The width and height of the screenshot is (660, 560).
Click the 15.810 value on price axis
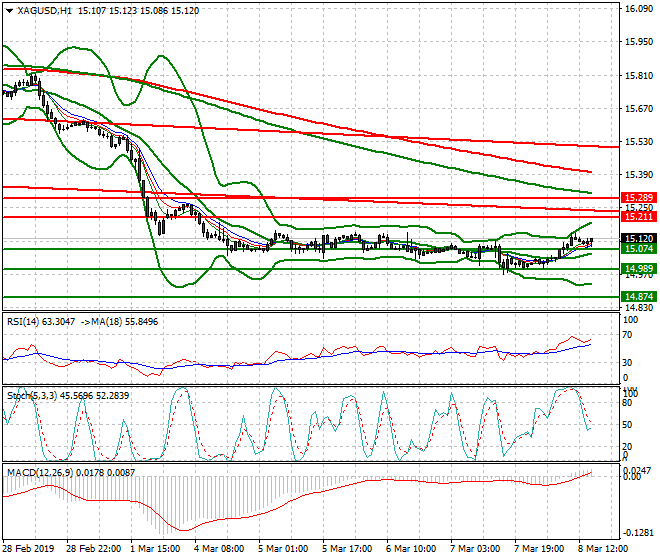click(638, 76)
